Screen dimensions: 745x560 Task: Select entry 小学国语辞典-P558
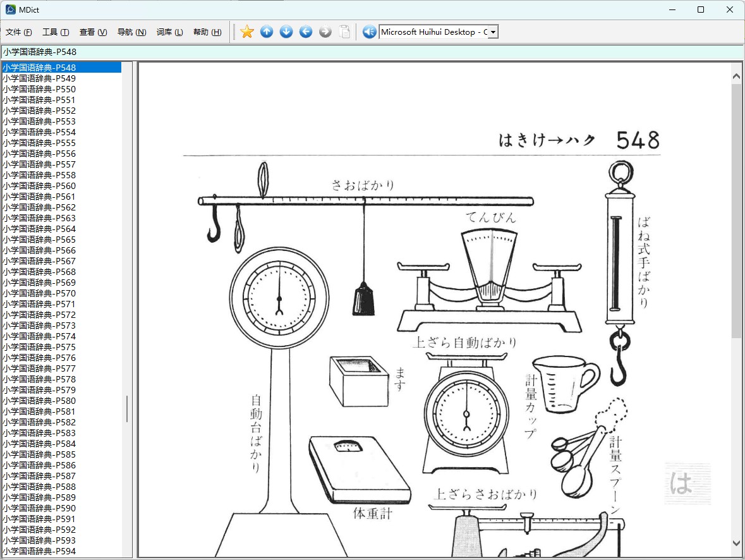pyautogui.click(x=61, y=175)
